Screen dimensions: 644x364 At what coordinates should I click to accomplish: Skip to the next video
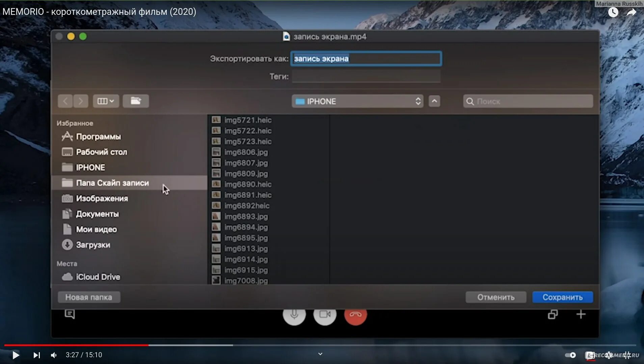36,355
